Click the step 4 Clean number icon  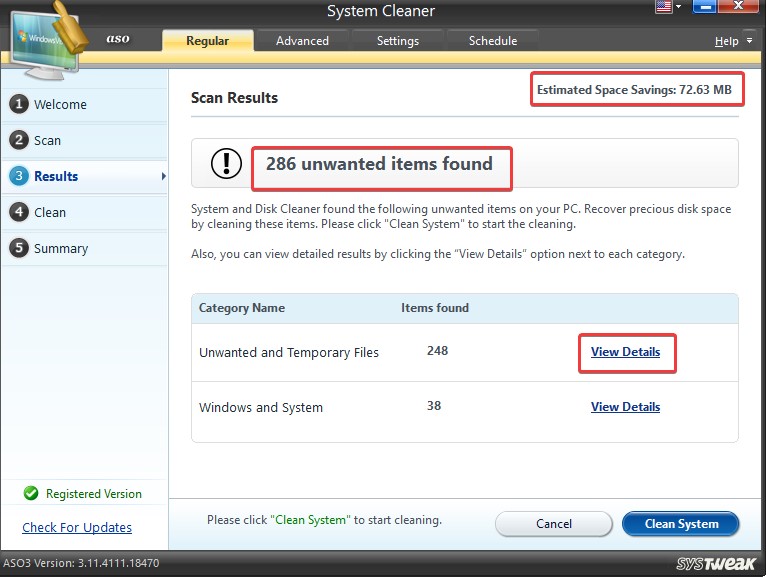click(x=18, y=212)
